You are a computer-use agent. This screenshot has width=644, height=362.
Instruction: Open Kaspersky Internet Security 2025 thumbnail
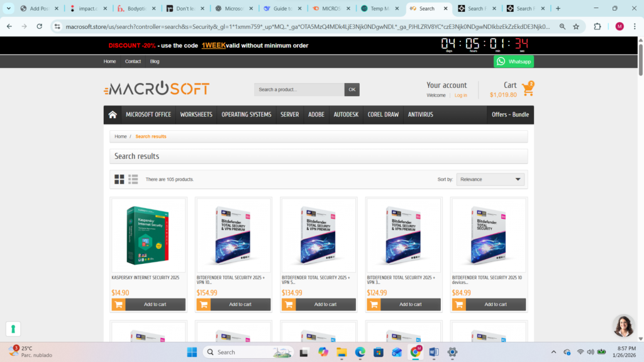pos(148,236)
